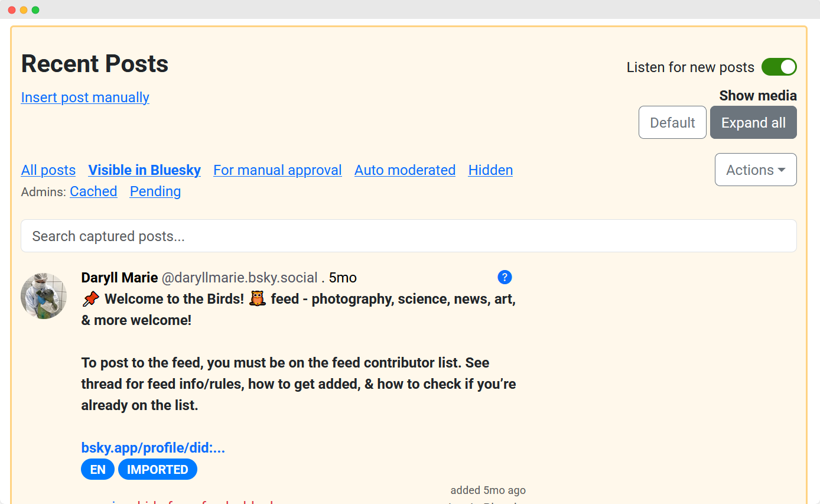The image size is (820, 504).
Task: Click the added 5mo ago timestamp
Action: (488, 490)
